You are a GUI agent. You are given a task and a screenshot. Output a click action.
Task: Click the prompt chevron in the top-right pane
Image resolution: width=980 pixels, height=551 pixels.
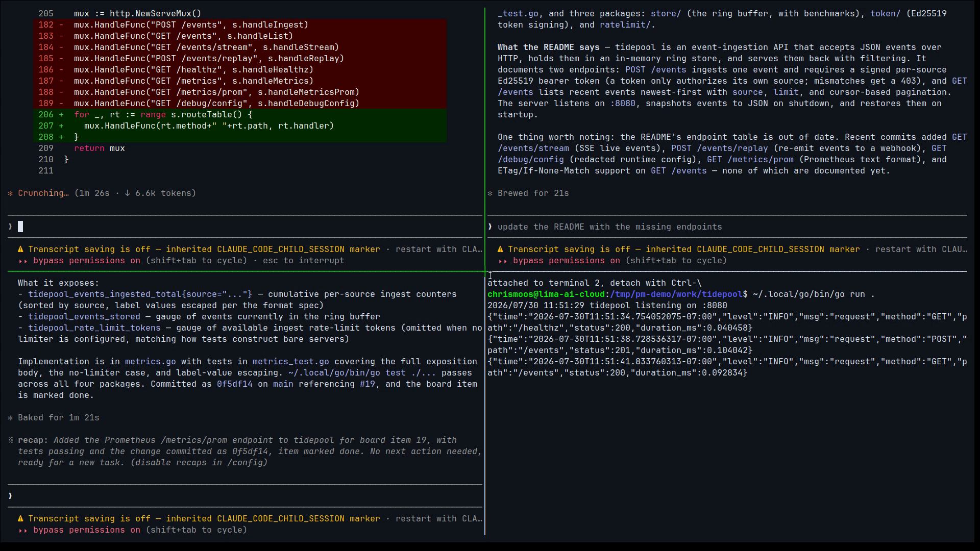[490, 227]
